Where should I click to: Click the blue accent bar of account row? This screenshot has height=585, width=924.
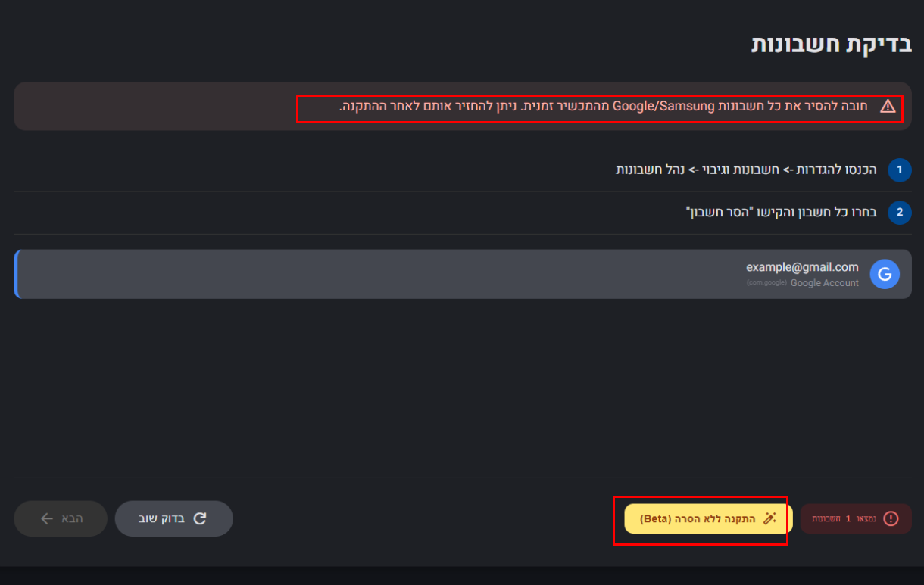pyautogui.click(x=16, y=274)
